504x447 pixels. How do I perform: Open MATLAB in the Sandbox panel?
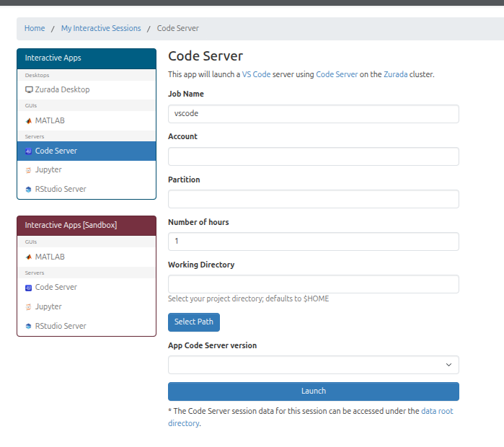(87, 257)
